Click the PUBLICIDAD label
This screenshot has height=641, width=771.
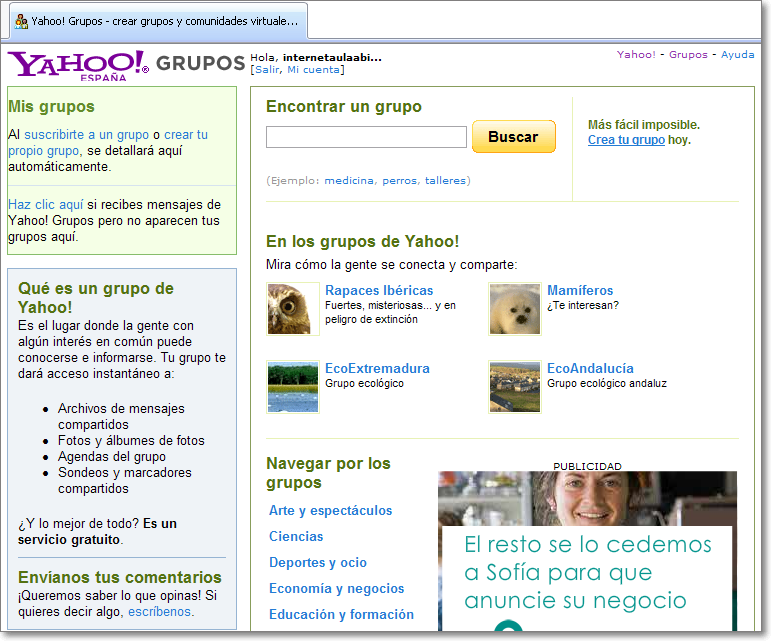[588, 466]
